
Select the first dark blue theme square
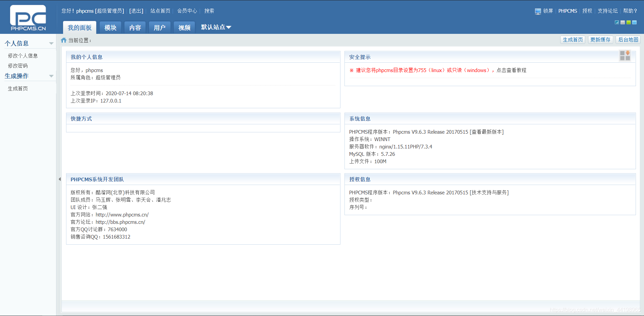click(617, 22)
